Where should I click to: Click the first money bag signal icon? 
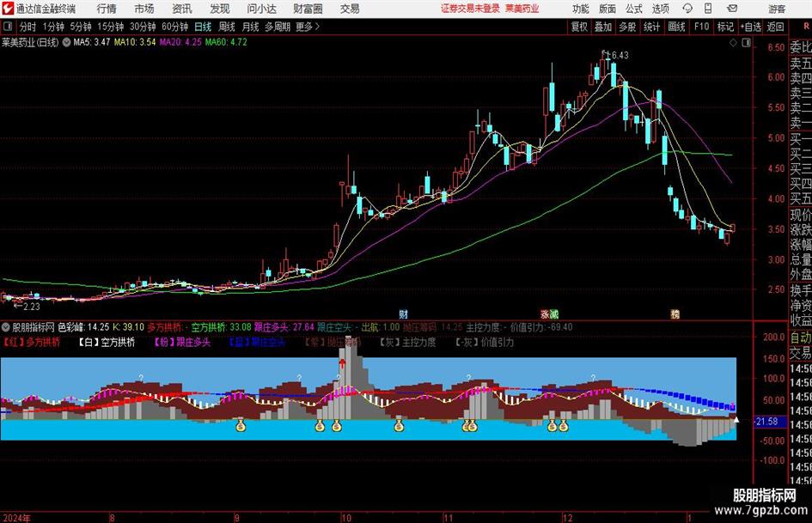pos(241,426)
